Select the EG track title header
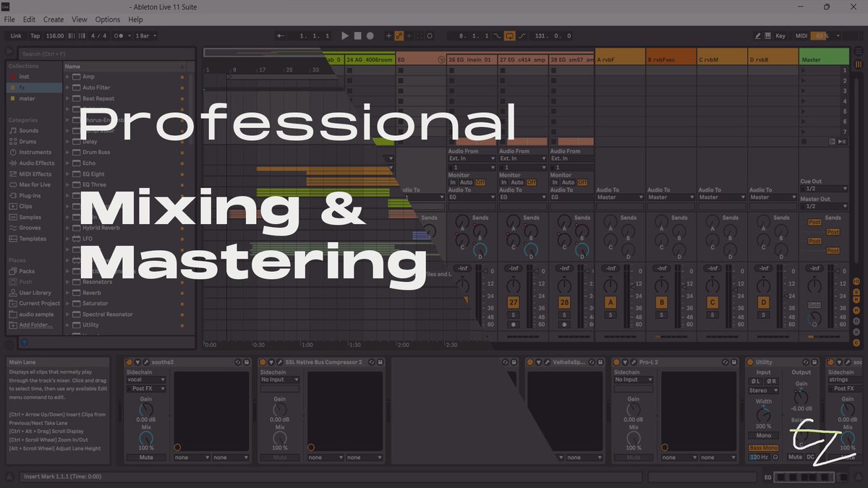The image size is (868, 488). [x=420, y=59]
